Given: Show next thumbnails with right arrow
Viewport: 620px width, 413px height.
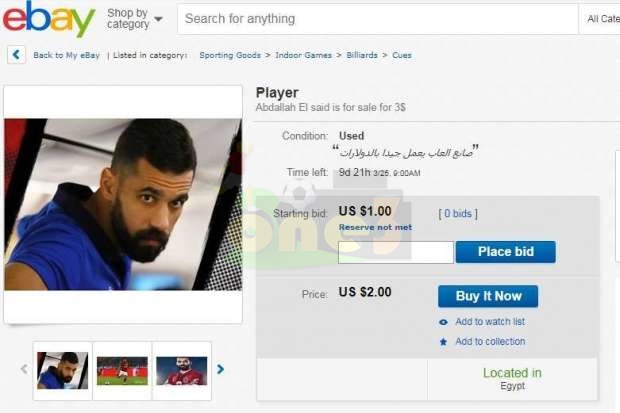Looking at the screenshot, I should (x=221, y=369).
